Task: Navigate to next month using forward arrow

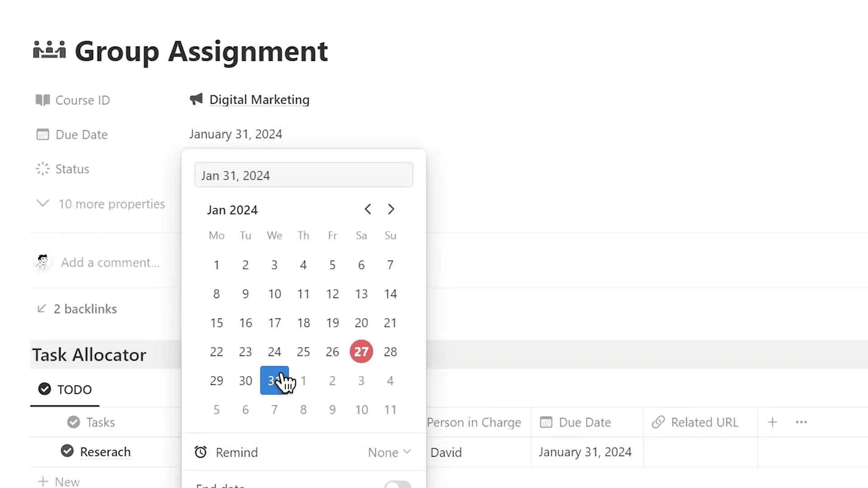Action: [391, 209]
